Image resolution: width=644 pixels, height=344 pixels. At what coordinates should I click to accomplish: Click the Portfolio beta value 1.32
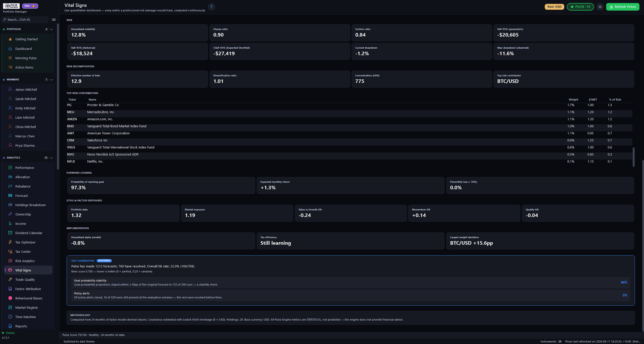tap(76, 215)
